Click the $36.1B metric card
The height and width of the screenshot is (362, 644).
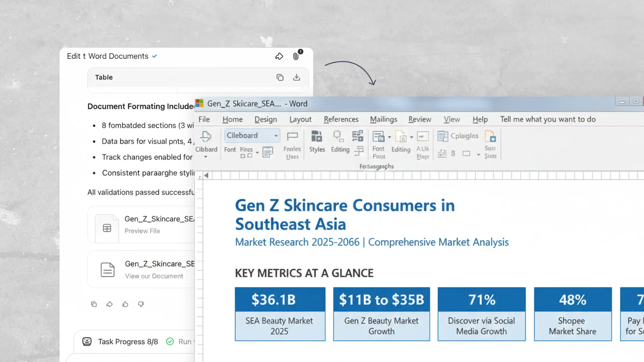click(x=280, y=314)
